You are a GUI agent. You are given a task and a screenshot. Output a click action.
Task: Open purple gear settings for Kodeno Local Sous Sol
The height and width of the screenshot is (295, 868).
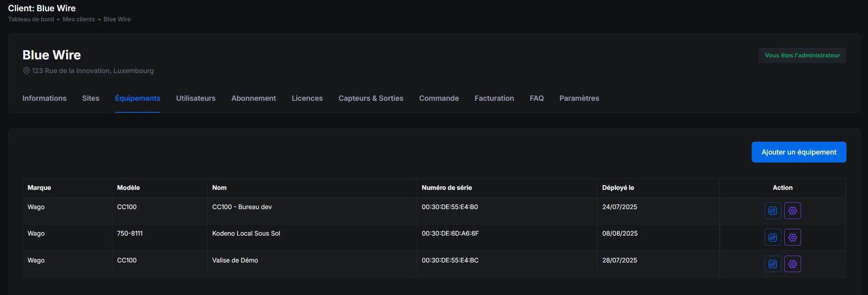792,237
